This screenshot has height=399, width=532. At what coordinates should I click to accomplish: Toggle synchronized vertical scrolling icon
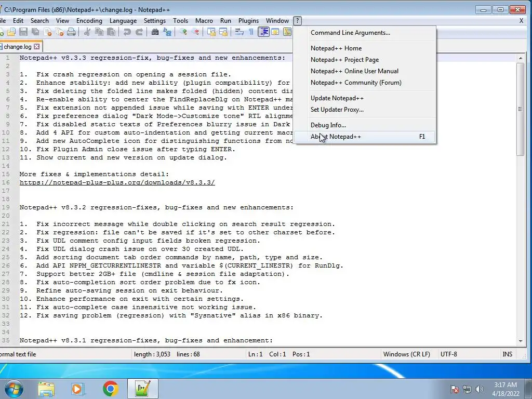coord(211,32)
